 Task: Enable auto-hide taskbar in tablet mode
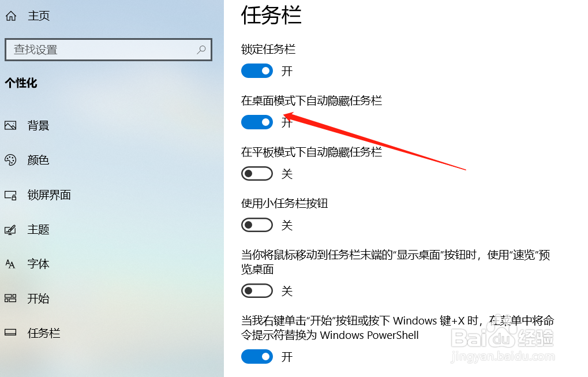[257, 173]
